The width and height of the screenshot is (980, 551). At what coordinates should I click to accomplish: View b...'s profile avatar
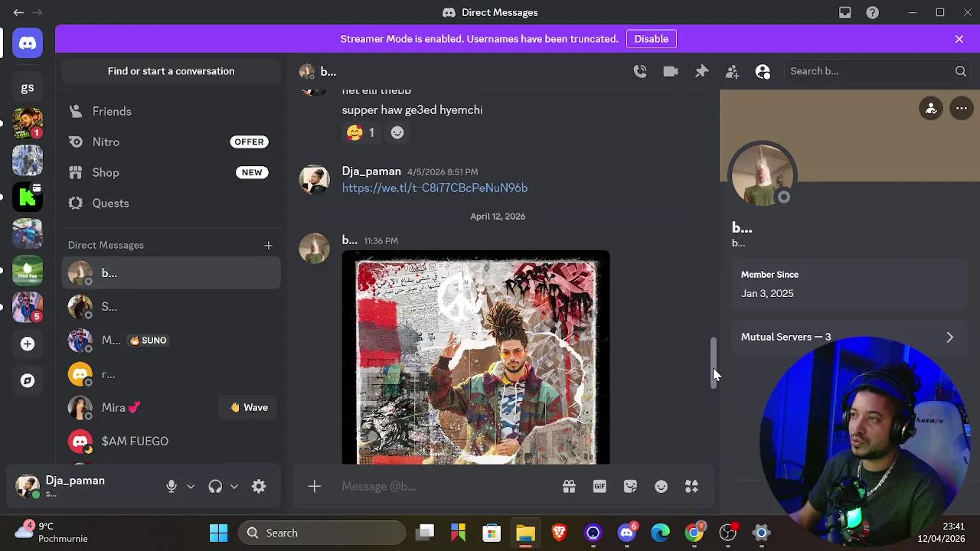[763, 175]
